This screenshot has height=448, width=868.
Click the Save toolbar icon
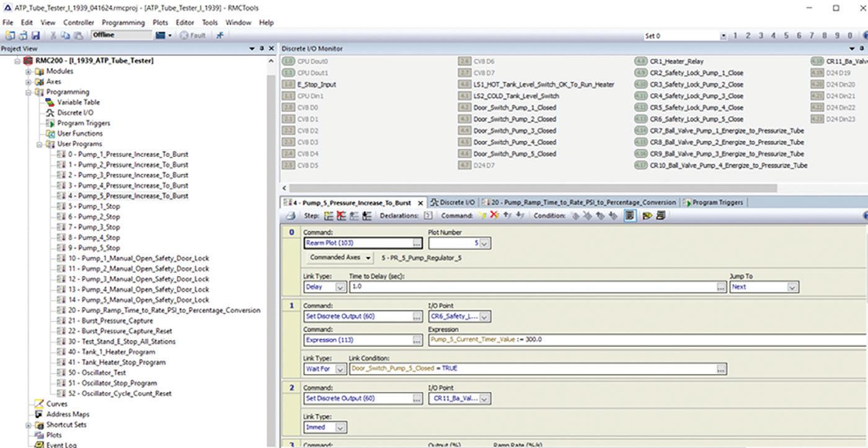[35, 35]
